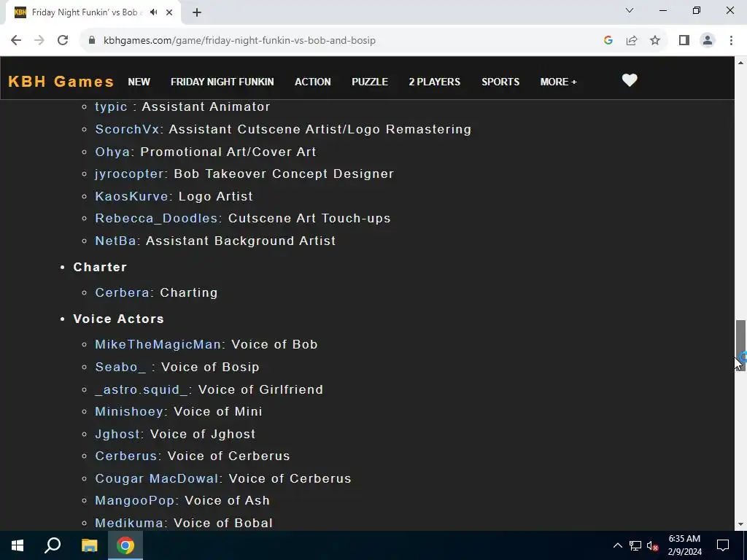Image resolution: width=747 pixels, height=560 pixels.
Task: Open the Cerbera charter link
Action: 123,293
